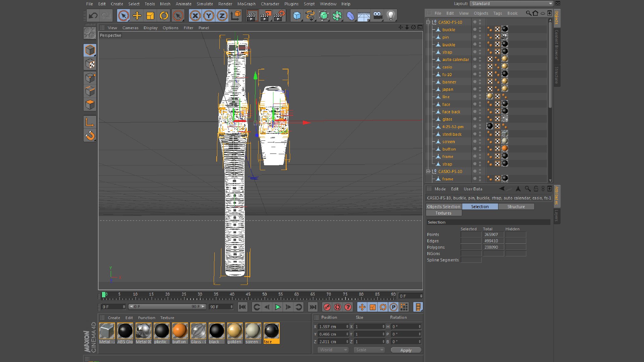The image size is (644, 362).
Task: Click the Scale tool icon
Action: point(150,16)
